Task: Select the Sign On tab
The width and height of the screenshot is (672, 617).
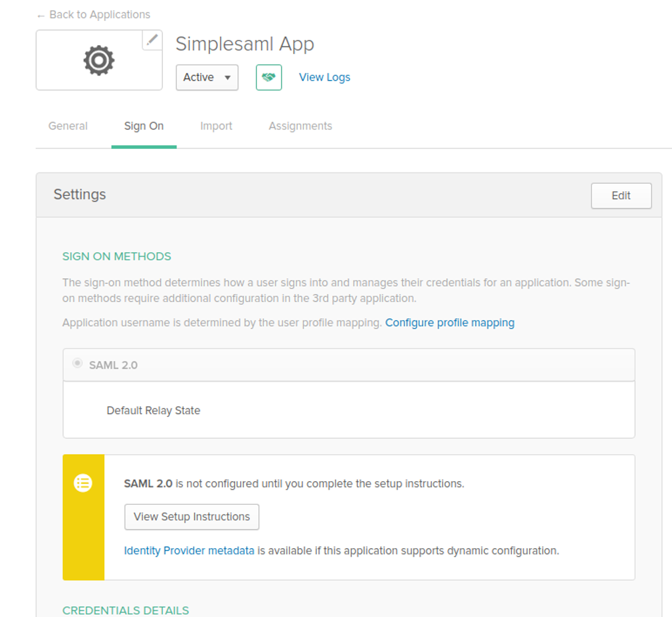Action: point(144,125)
